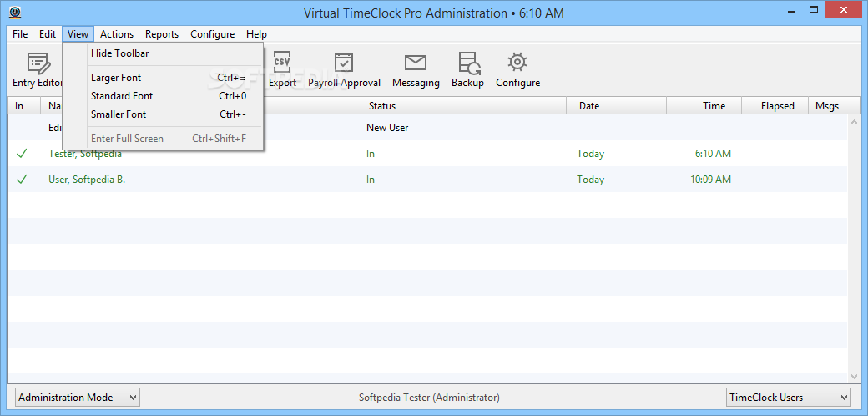Expand the TimeClock Users dropdown

pyautogui.click(x=788, y=397)
